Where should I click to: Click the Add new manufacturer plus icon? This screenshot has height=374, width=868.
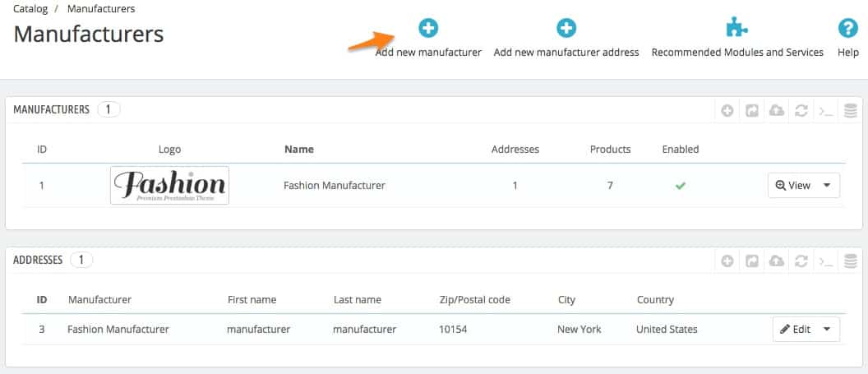tap(428, 28)
